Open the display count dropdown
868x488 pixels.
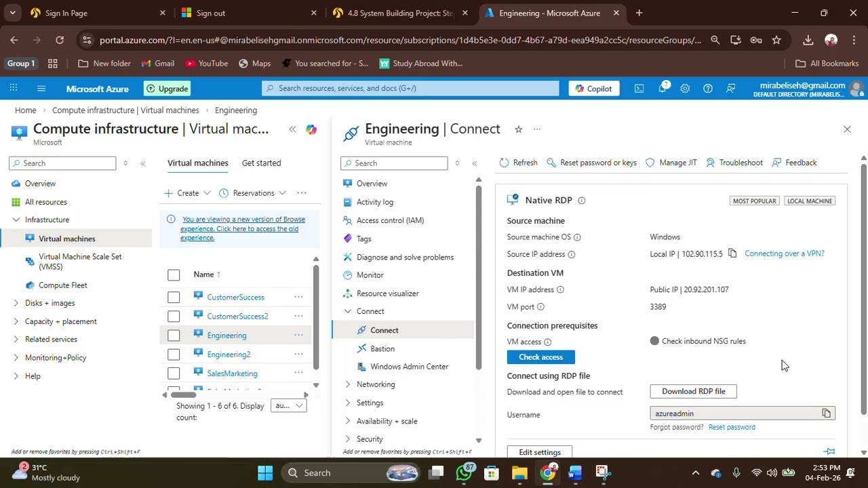[288, 405]
